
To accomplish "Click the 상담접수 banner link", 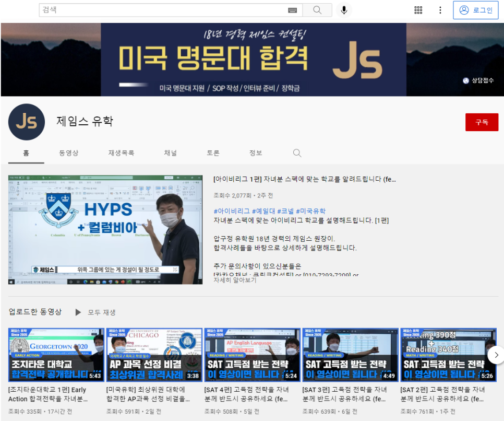I will coord(478,80).
